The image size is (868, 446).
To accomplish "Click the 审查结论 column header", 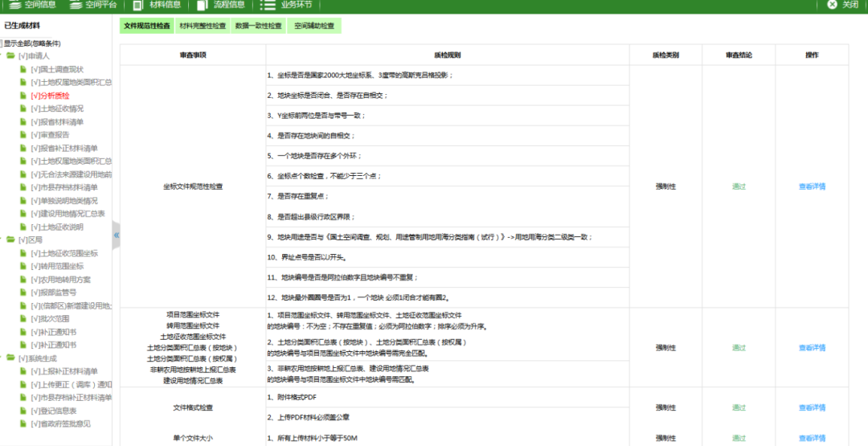I will click(x=739, y=55).
